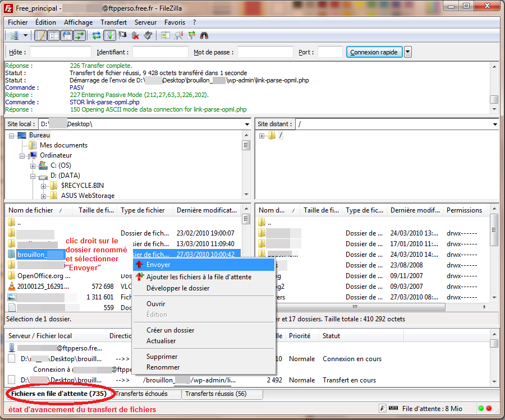Click the FileZilla logo in title bar

coord(8,8)
